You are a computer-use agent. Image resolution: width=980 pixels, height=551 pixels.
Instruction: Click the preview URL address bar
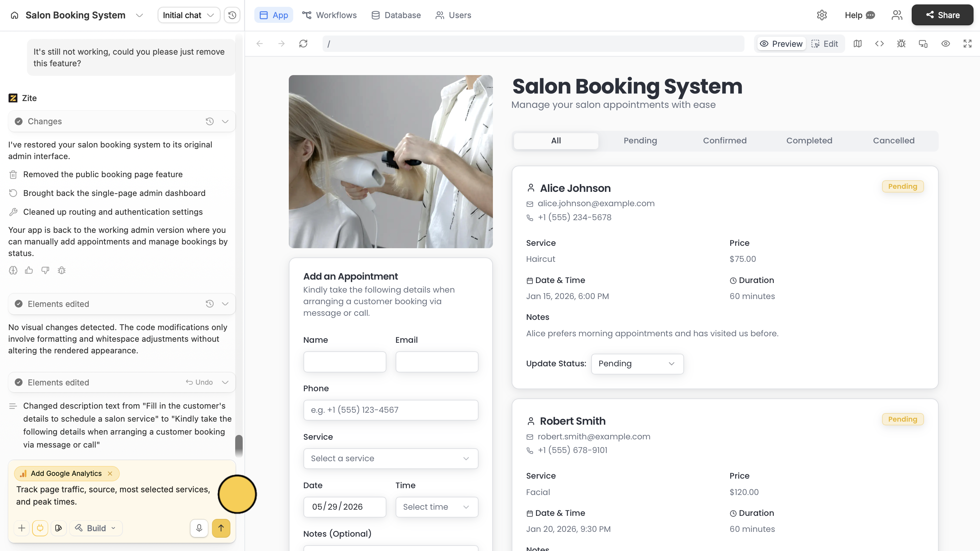tap(534, 44)
